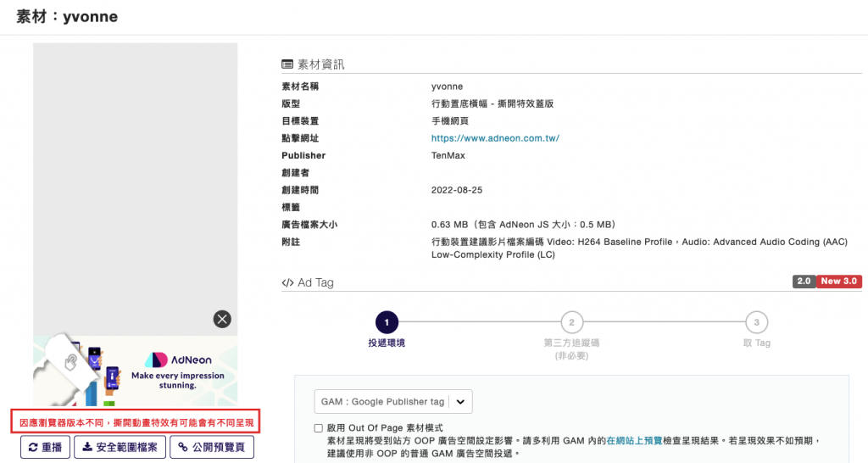This screenshot has width=868, height=463.
Task: Download the 安全範圍檔案 safe area file
Action: (x=120, y=447)
